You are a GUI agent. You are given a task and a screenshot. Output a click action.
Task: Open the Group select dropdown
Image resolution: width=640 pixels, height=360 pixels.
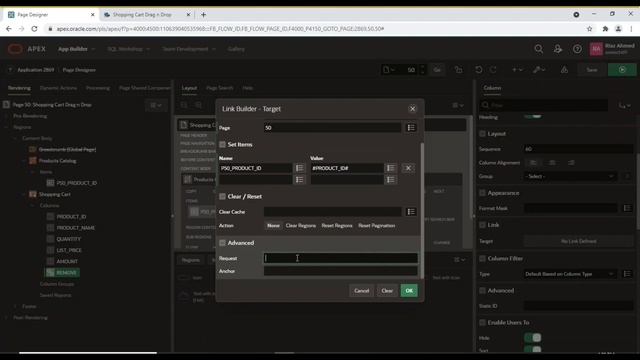click(x=570, y=176)
